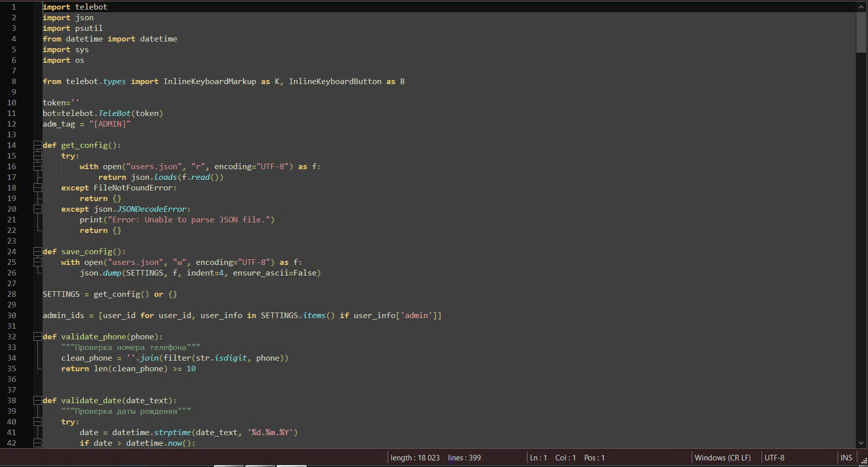Click the Pos : 1 status entry

pyautogui.click(x=594, y=458)
